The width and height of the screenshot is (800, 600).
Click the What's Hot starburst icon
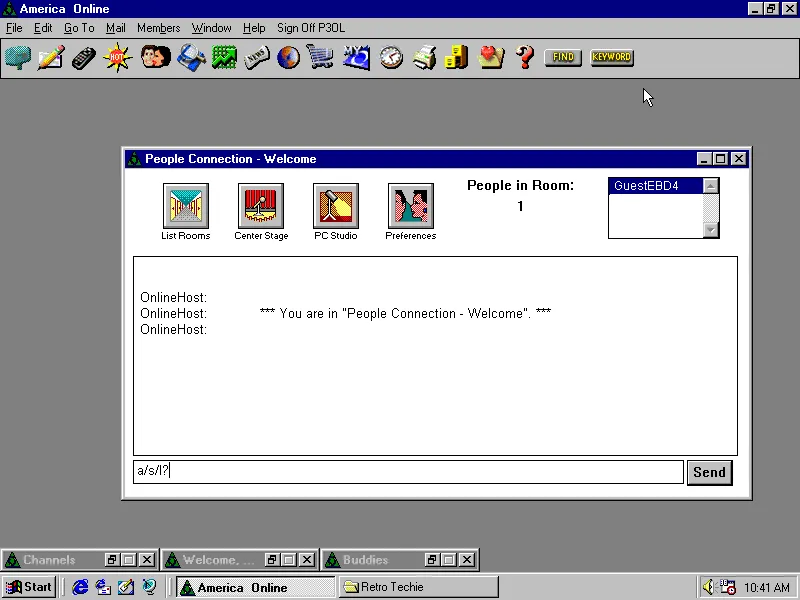(117, 58)
